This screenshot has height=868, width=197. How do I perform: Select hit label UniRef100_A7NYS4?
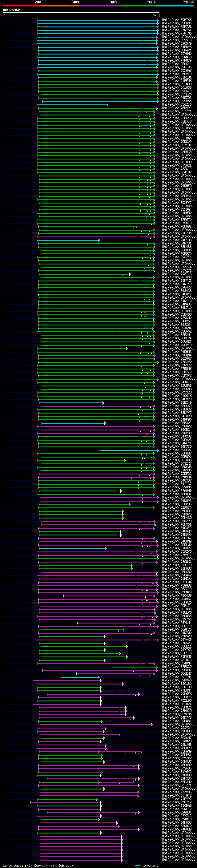(x=177, y=30)
